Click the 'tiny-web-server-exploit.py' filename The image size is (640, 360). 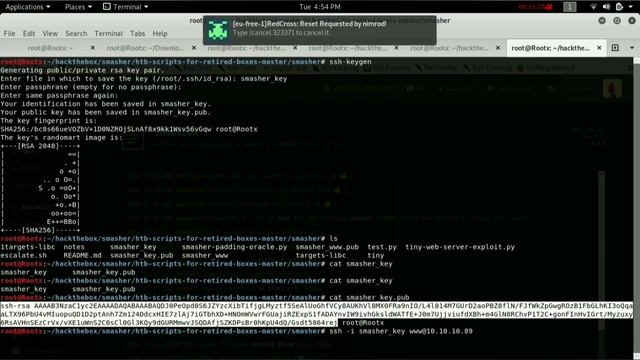tap(460, 247)
